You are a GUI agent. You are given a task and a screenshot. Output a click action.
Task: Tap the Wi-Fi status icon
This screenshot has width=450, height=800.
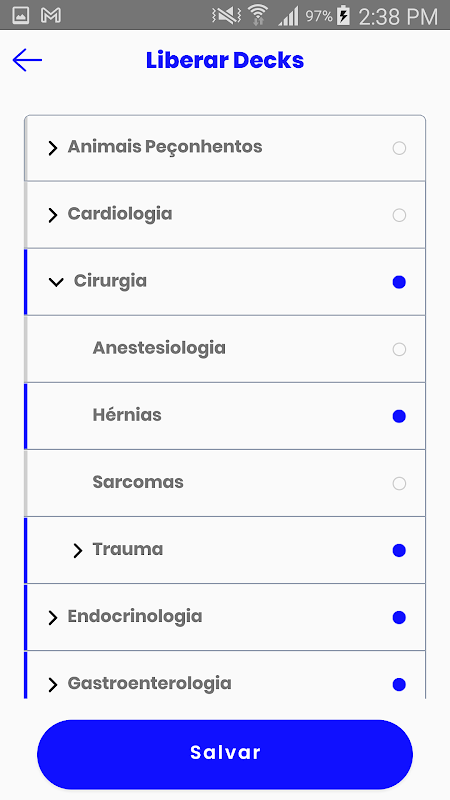259,15
